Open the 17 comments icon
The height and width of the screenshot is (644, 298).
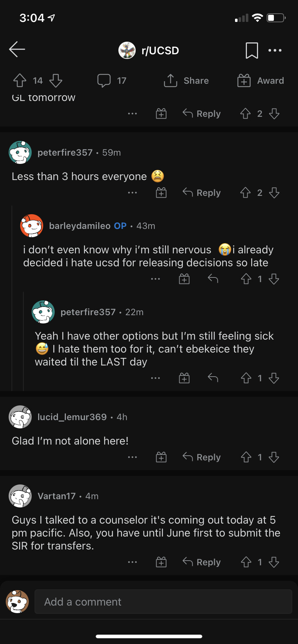coord(104,80)
